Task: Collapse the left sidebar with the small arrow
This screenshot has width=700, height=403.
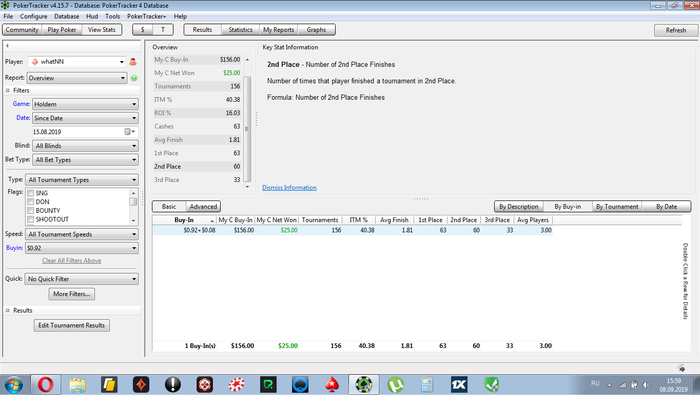Action: 7,46
